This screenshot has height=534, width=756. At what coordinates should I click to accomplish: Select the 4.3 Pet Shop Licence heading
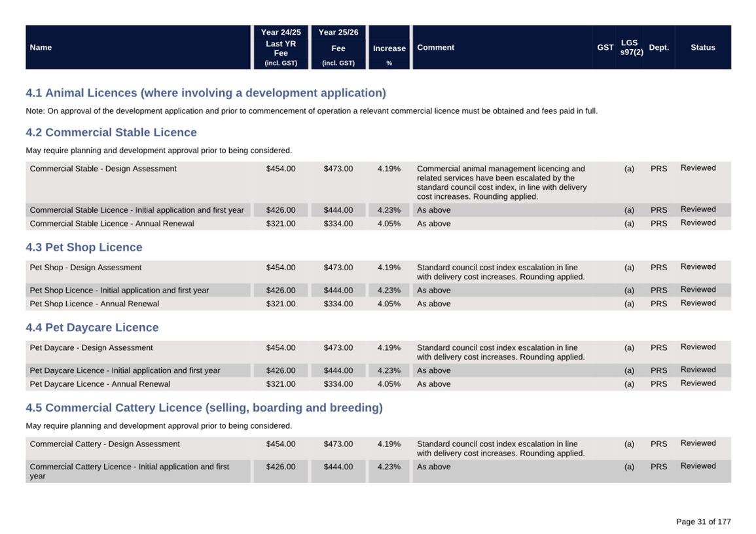[x=84, y=247]
